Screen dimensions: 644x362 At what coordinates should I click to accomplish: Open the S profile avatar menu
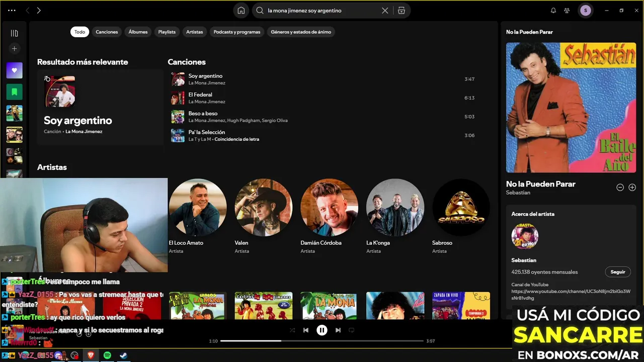[x=585, y=11]
